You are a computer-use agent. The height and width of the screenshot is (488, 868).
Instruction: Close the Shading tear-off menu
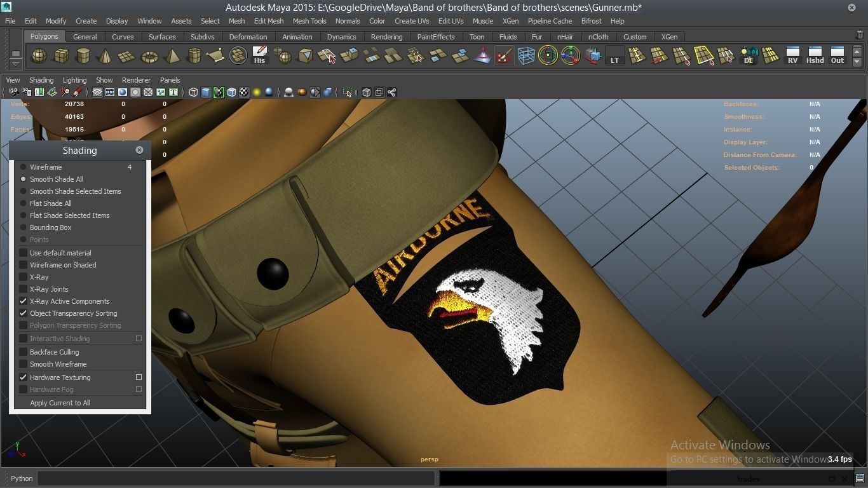coord(139,150)
